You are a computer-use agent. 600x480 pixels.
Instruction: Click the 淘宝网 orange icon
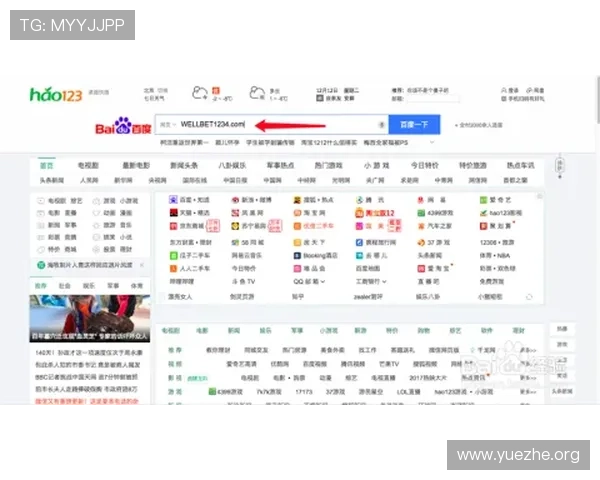click(297, 213)
